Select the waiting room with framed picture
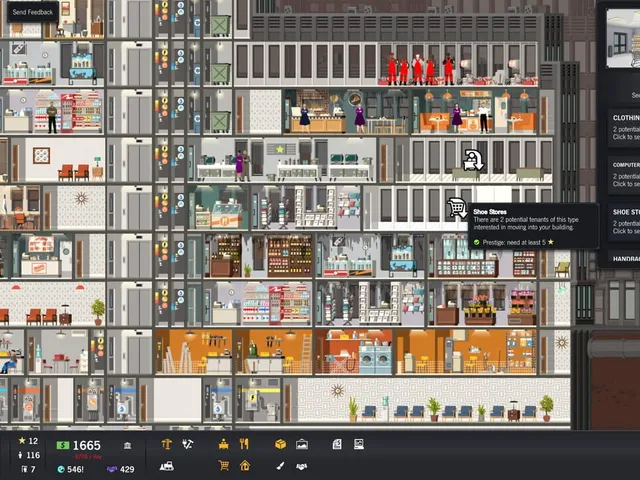 click(x=57, y=160)
